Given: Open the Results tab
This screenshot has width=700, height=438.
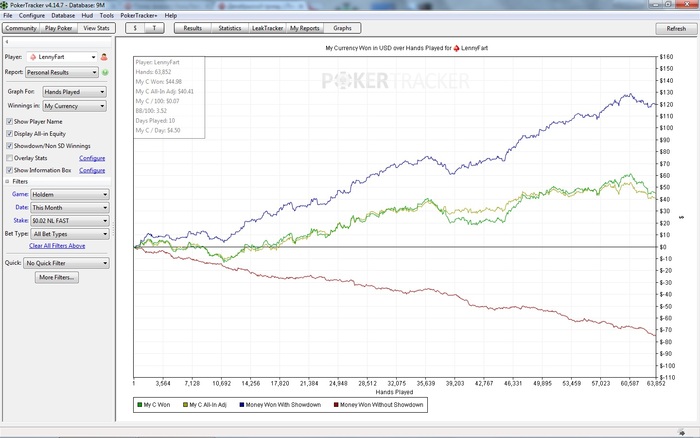Looking at the screenshot, I should [192, 28].
